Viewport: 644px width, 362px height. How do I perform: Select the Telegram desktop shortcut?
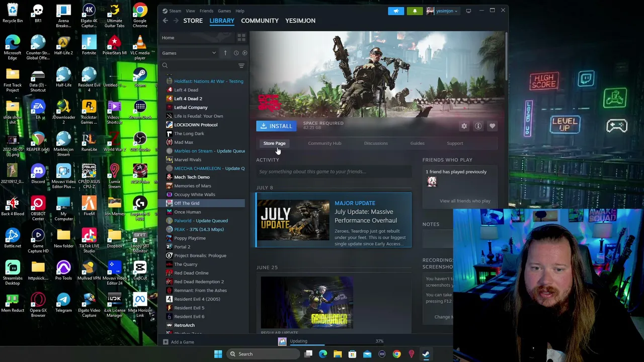click(63, 303)
